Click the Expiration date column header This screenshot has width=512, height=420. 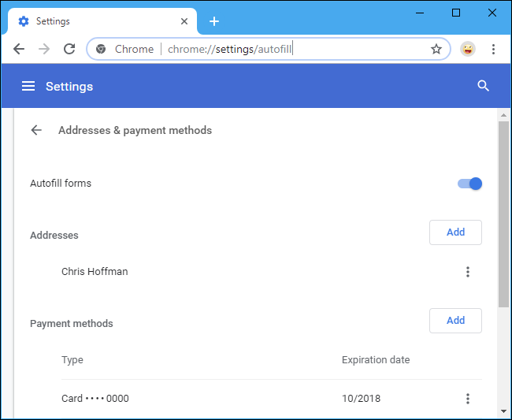click(376, 360)
